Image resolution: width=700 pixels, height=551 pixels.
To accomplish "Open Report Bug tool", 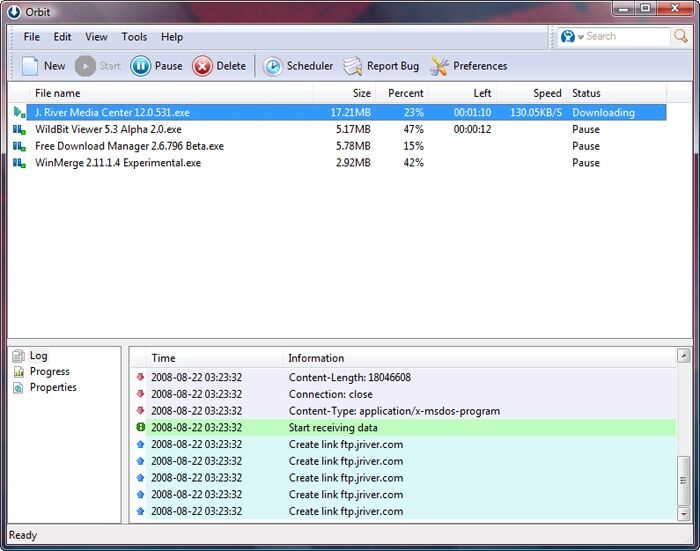I will [x=353, y=66].
